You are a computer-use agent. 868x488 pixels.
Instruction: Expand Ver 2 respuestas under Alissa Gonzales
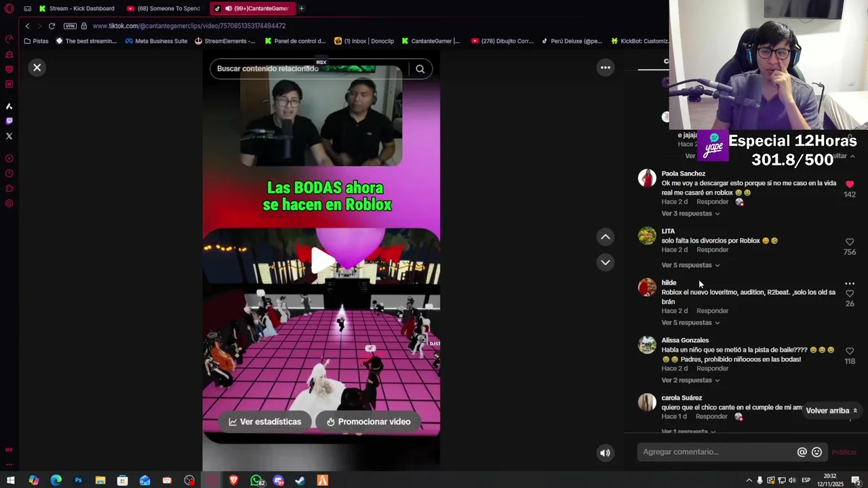pos(690,380)
